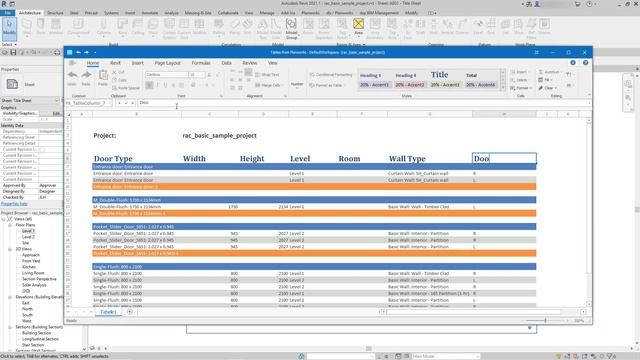Image resolution: width=640 pixels, height=360 pixels.
Task: Click the Save icon in Revit quick access
Action: click(13, 52)
